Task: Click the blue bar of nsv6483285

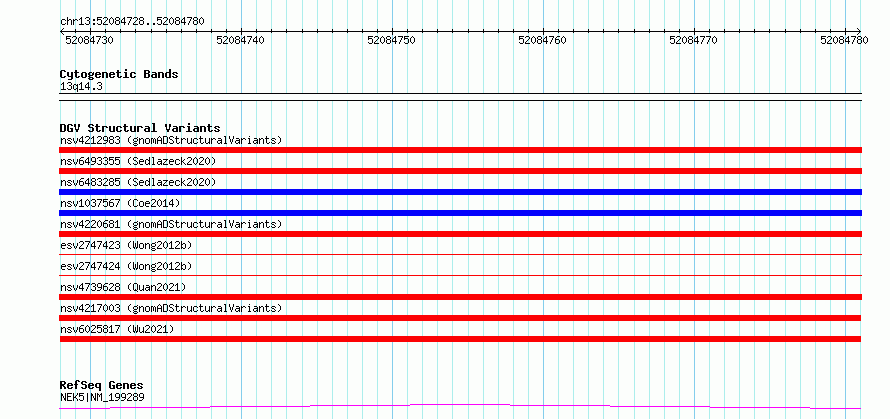Action: [x=460, y=192]
